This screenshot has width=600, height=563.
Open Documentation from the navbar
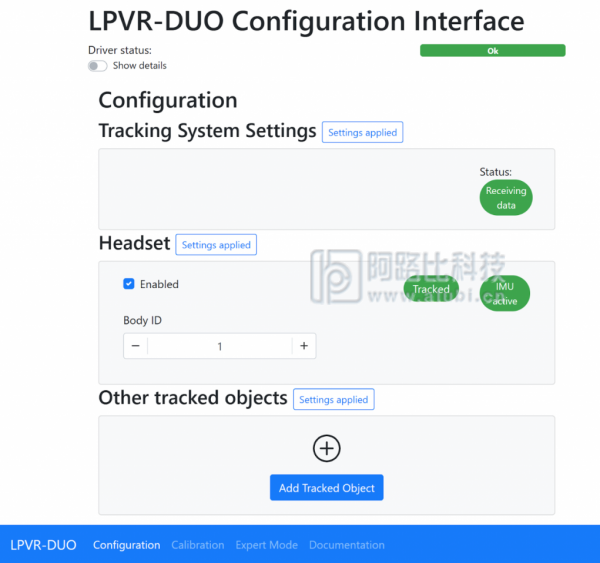[347, 545]
